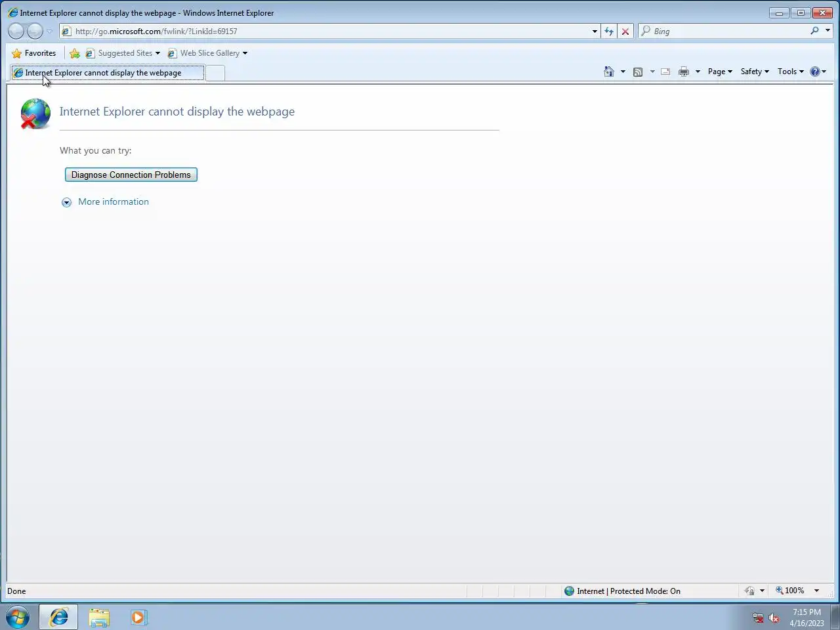Click the Stop loading red X icon
Image resolution: width=840 pixels, height=630 pixels.
[625, 31]
